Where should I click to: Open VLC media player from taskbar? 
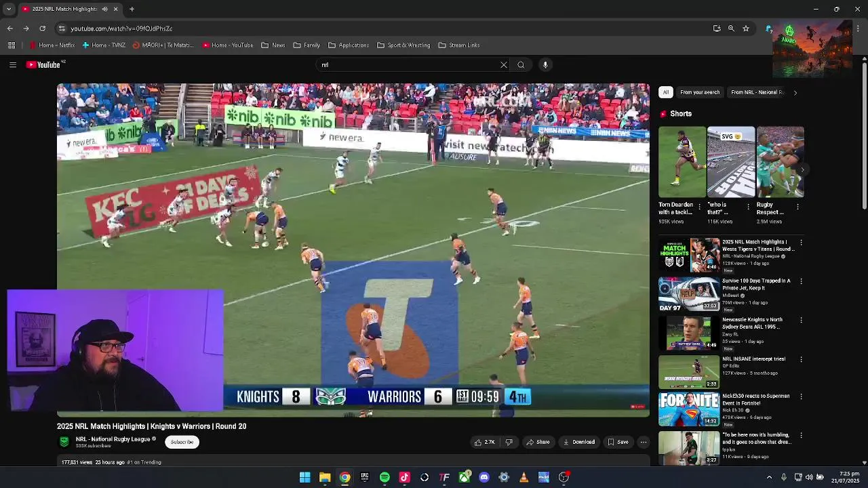[524, 477]
